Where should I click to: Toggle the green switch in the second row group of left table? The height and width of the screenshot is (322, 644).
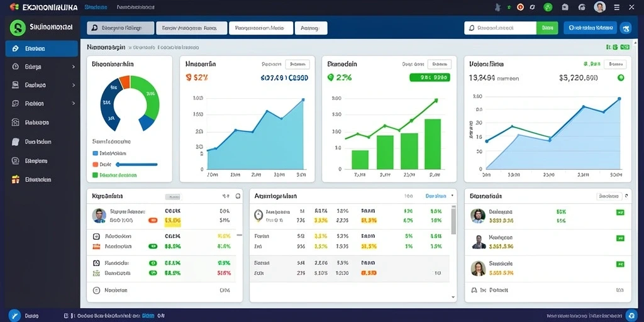coord(153,247)
